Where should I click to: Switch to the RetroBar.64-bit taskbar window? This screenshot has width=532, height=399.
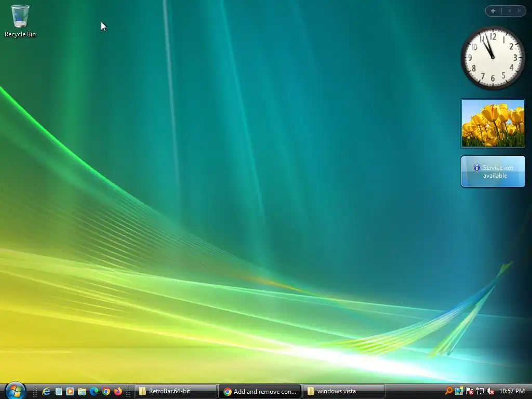click(176, 391)
